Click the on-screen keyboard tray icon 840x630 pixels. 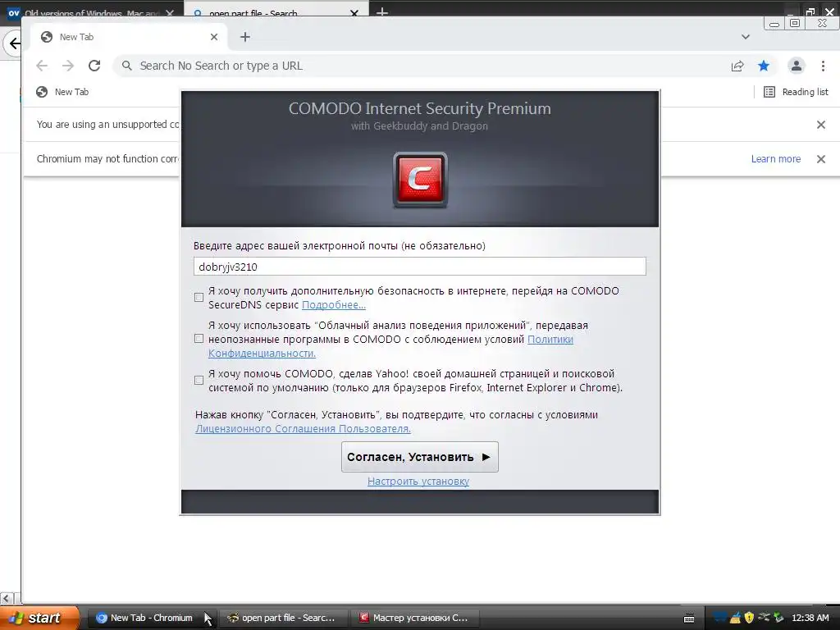pos(689,619)
